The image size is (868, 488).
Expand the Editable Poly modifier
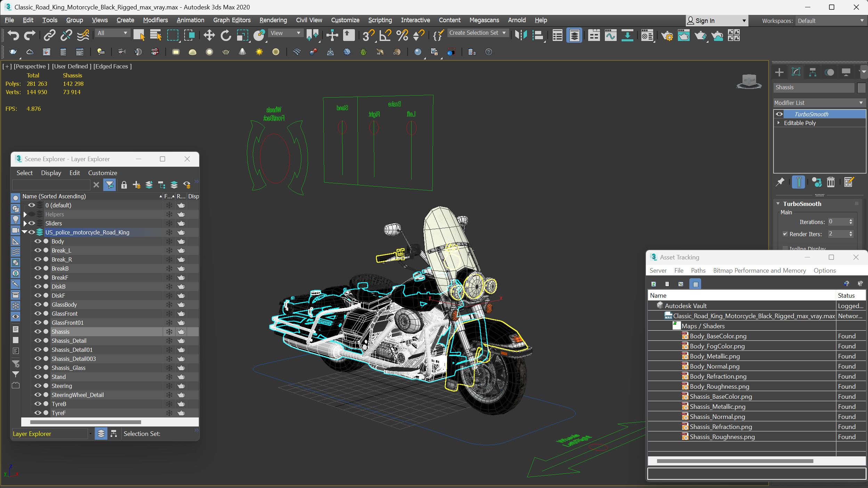[779, 123]
